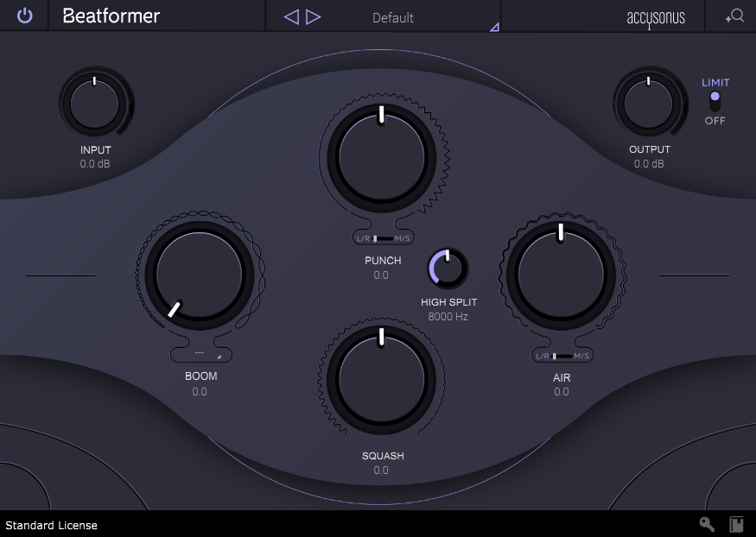This screenshot has height=537, width=756.
Task: Click the power icon to bypass Beatformer
Action: (x=22, y=15)
